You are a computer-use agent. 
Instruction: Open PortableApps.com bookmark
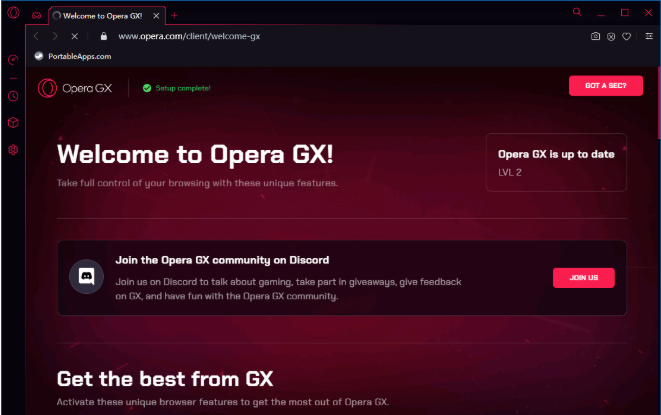73,56
